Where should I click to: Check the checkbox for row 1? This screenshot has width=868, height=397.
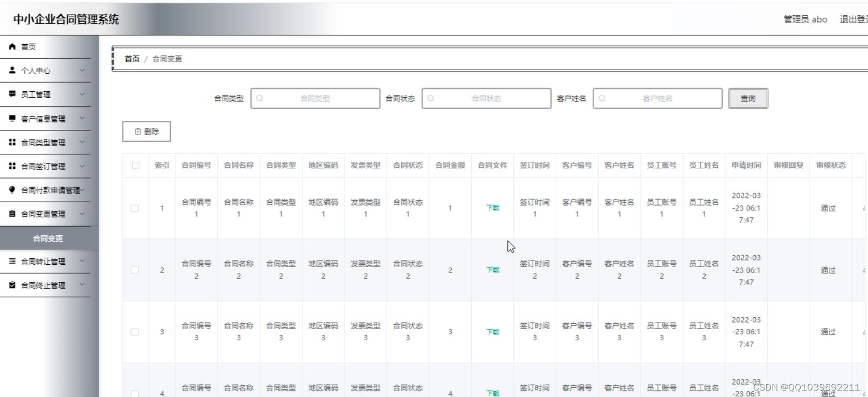point(135,208)
